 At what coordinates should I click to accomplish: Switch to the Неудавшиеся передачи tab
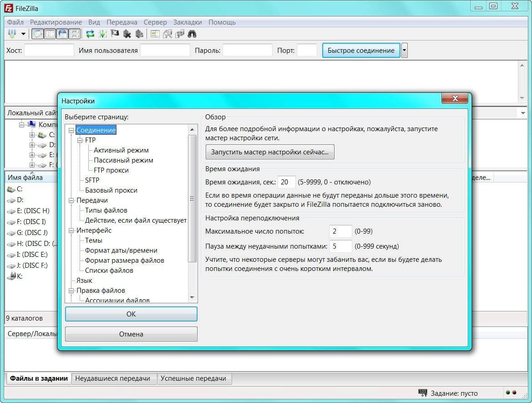(113, 378)
